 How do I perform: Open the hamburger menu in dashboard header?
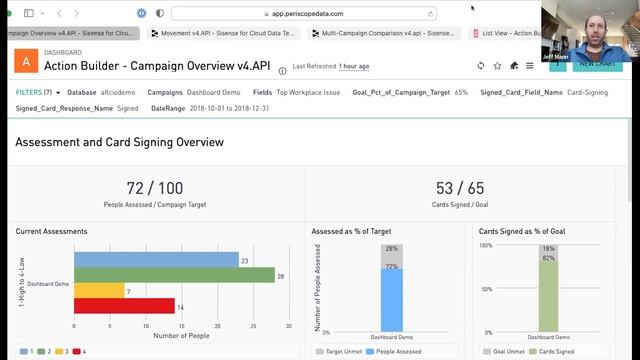click(530, 66)
